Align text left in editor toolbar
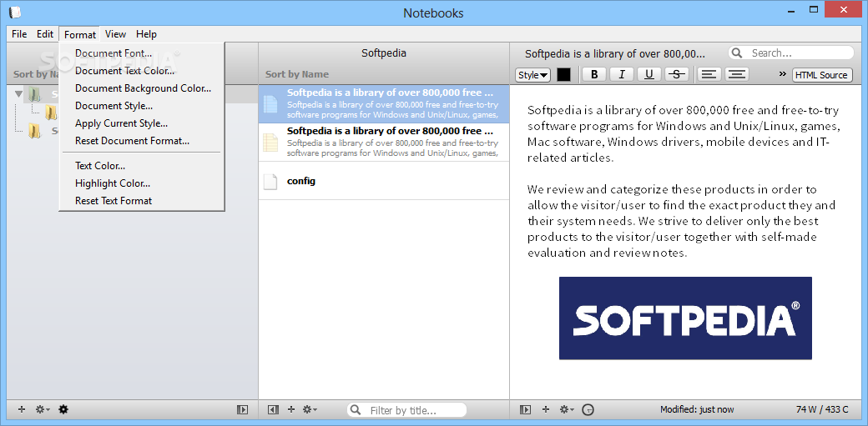Viewport: 868px width, 426px height. tap(709, 74)
